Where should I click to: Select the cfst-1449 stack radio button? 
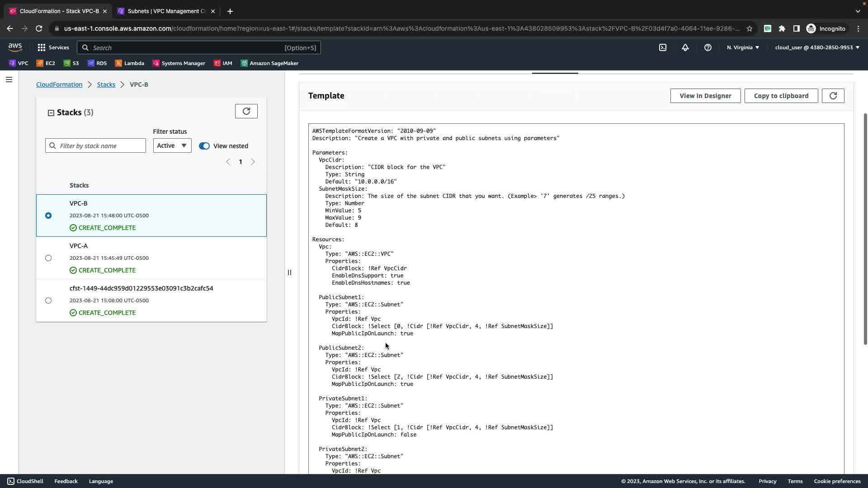pos(48,300)
